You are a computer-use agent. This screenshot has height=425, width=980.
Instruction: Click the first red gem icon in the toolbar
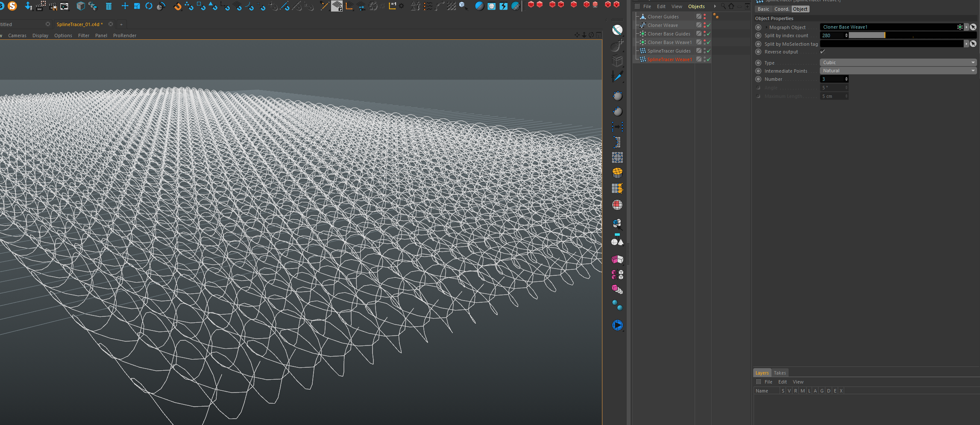pyautogui.click(x=531, y=5)
